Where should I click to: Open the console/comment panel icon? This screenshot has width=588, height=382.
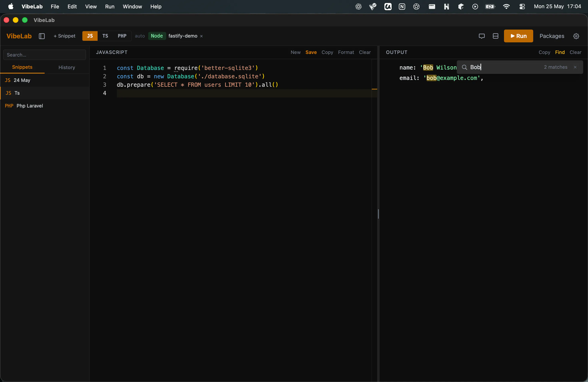[x=482, y=36]
